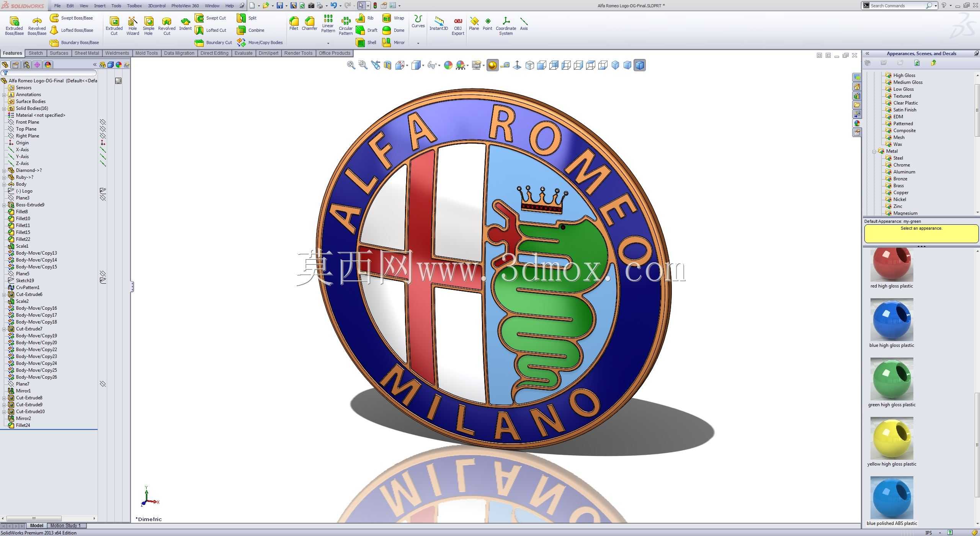Image resolution: width=980 pixels, height=536 pixels.
Task: Collapse the Appearances, Scenes, and Decals panel
Action: tap(867, 54)
